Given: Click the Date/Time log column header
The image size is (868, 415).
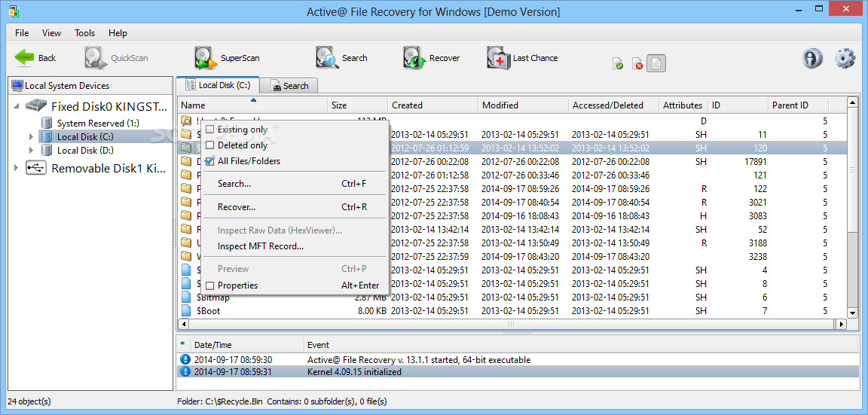Looking at the screenshot, I should coord(247,345).
